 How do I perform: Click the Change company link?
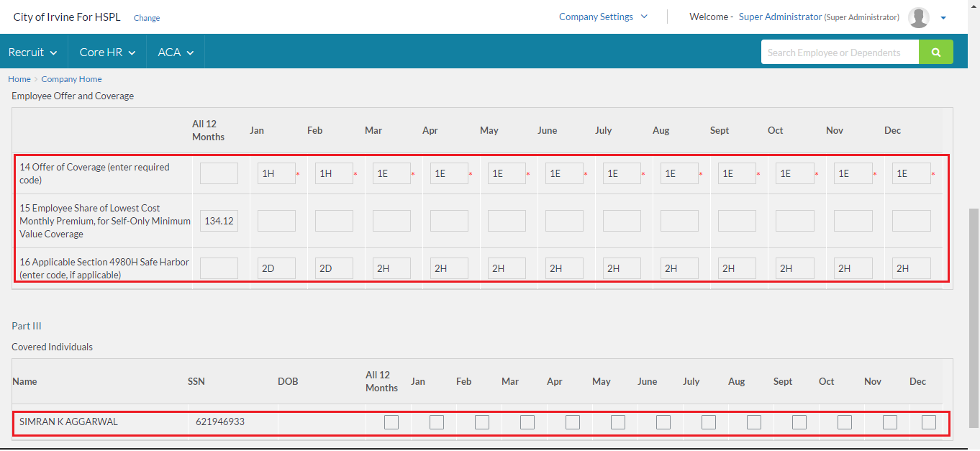coord(147,18)
